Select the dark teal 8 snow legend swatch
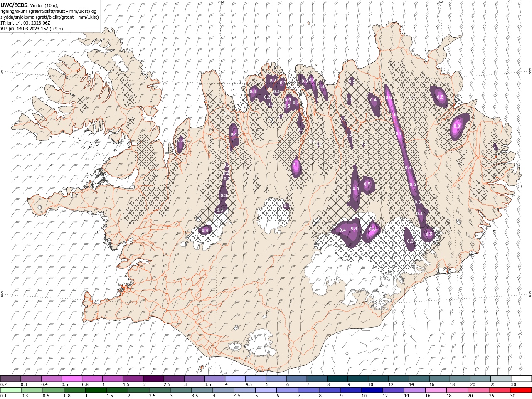 click(x=337, y=379)
